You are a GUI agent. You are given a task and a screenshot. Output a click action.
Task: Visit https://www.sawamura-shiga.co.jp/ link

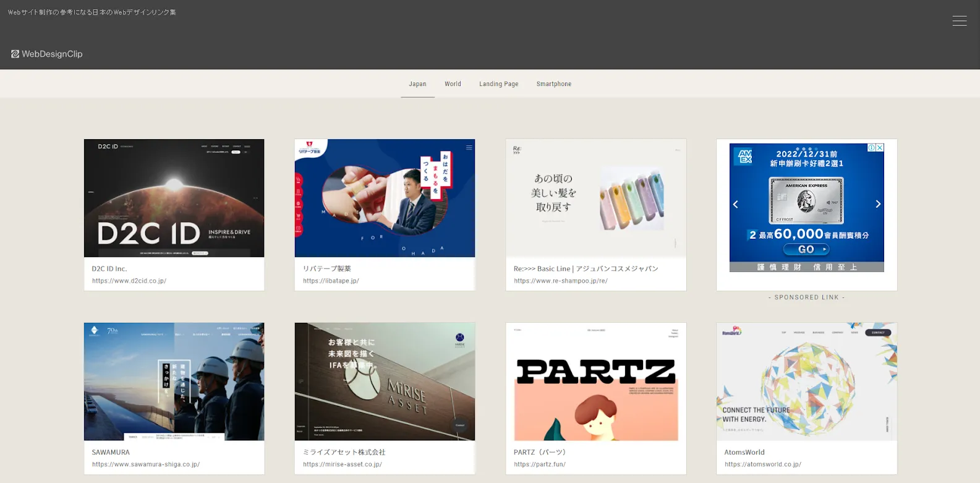coord(146,464)
